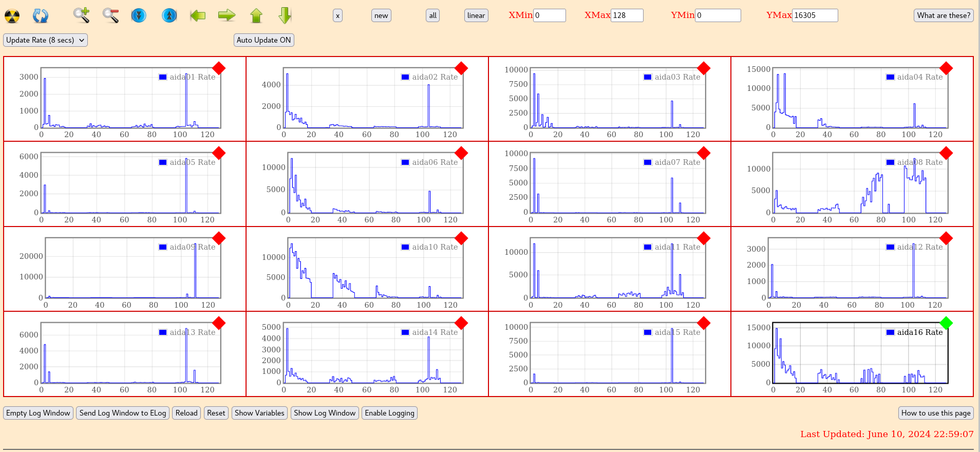Viewport: 980px width, 452px height.
Task: Click the Send Log Window to ELog button
Action: [x=123, y=413]
